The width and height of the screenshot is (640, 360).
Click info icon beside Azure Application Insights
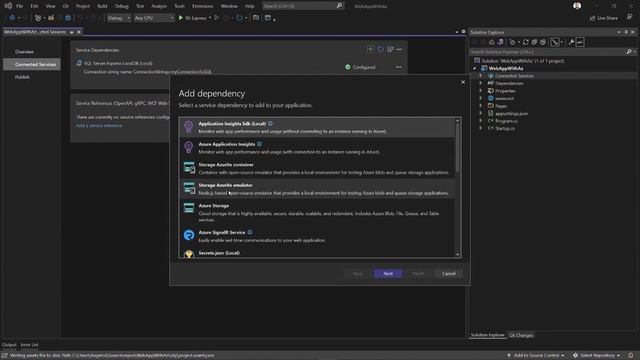tap(260, 144)
